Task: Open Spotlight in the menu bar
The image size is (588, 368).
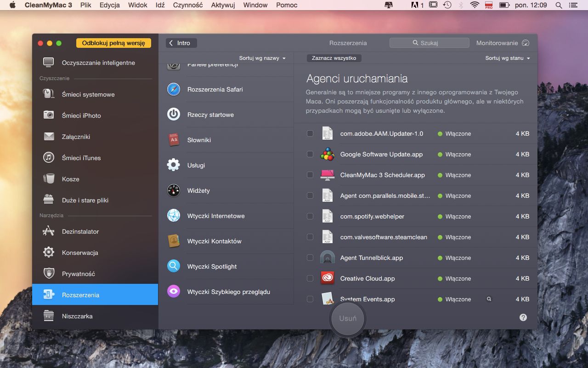Action: click(559, 5)
